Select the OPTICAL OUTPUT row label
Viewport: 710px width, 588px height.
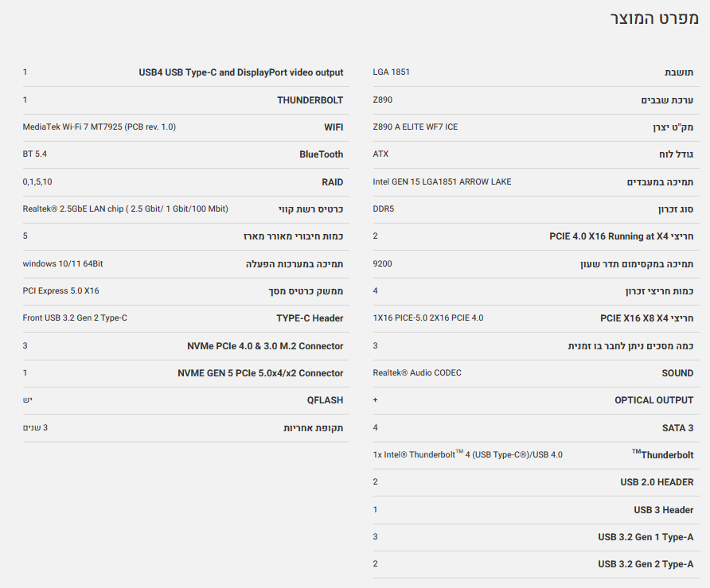[x=653, y=400]
